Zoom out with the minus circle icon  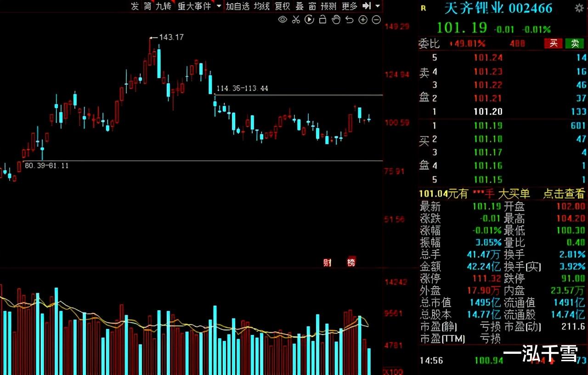pyautogui.click(x=376, y=20)
